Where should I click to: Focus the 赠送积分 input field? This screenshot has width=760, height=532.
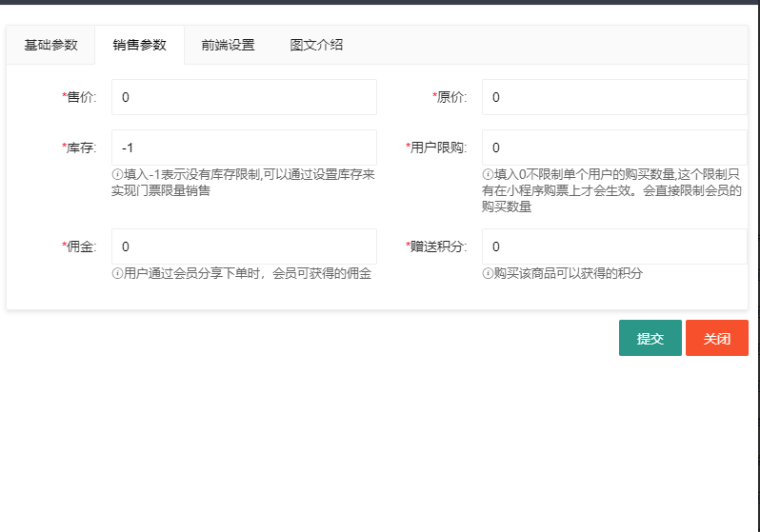[x=614, y=246]
